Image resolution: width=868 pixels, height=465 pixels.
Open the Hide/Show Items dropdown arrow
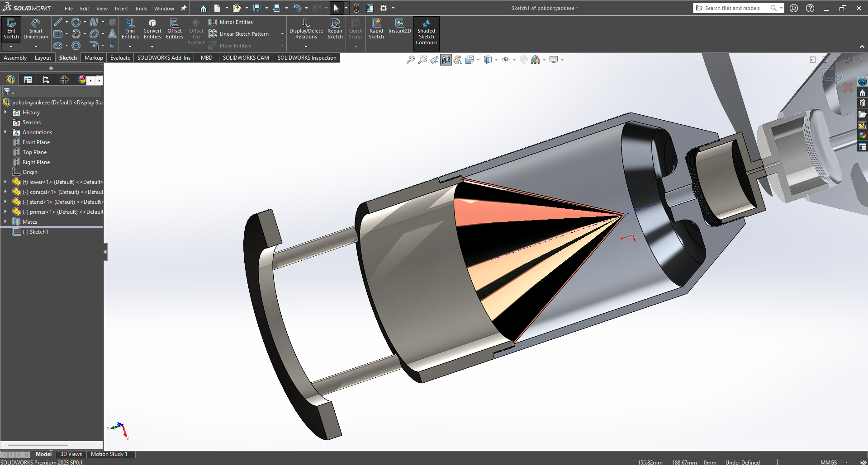514,60
